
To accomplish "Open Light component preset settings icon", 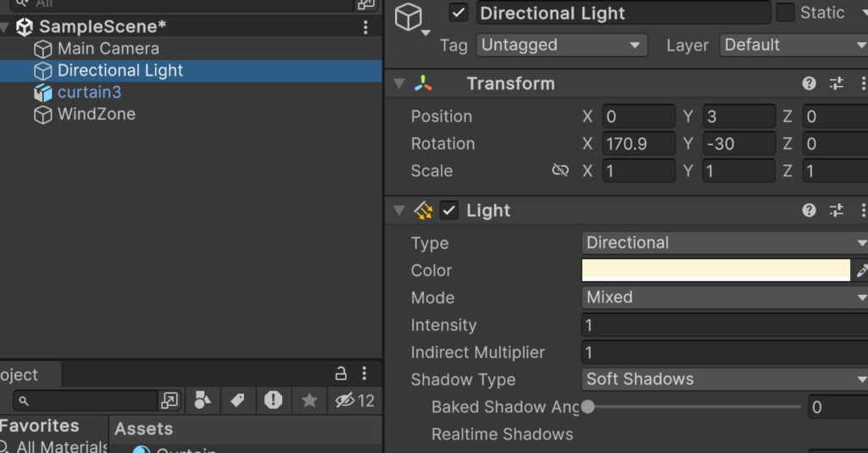I will click(836, 210).
